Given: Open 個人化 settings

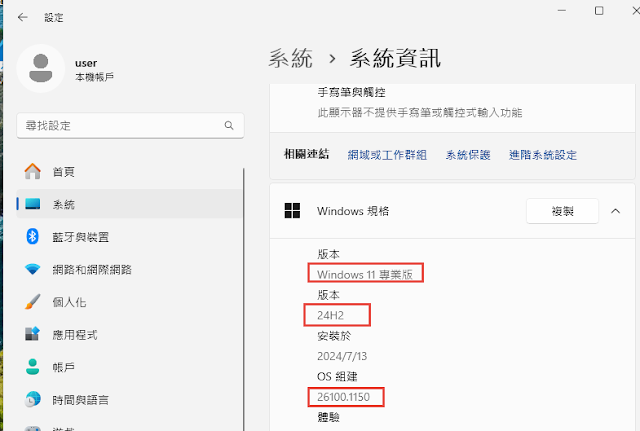Looking at the screenshot, I should pyautogui.click(x=130, y=302).
